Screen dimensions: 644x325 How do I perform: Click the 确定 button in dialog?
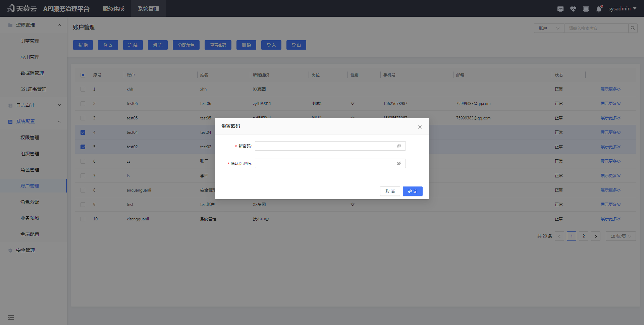(x=413, y=191)
